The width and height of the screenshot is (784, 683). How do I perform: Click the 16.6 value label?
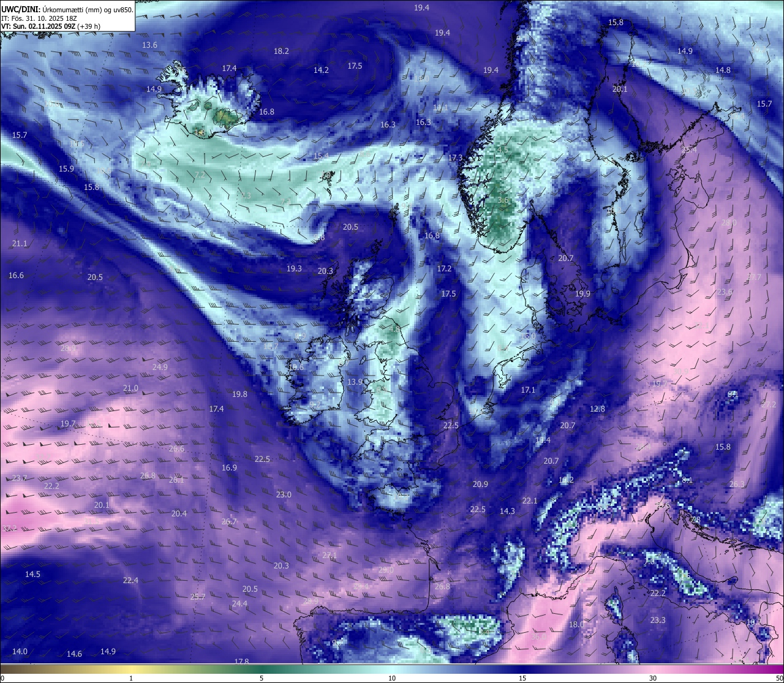coord(16,276)
